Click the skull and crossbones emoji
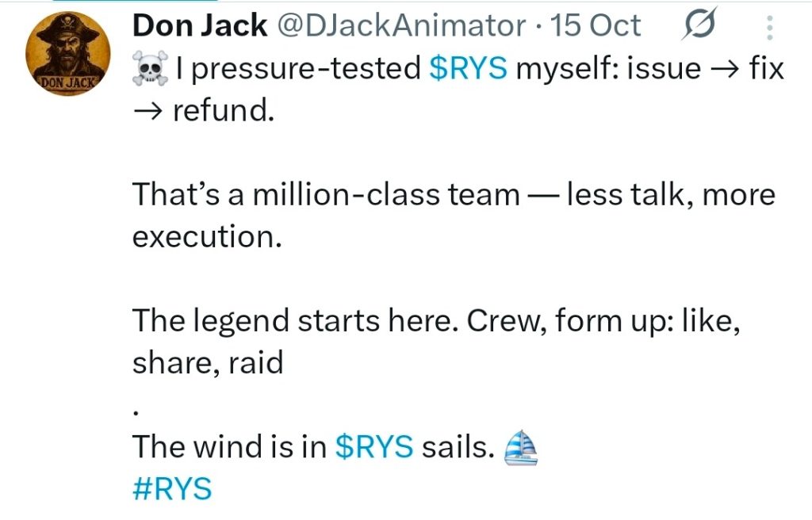This screenshot has width=812, height=520. point(149,70)
